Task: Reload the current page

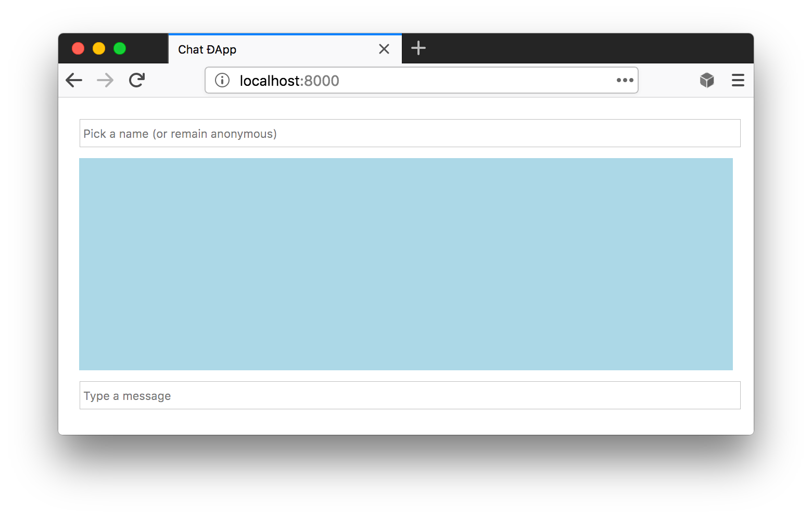Action: (137, 80)
